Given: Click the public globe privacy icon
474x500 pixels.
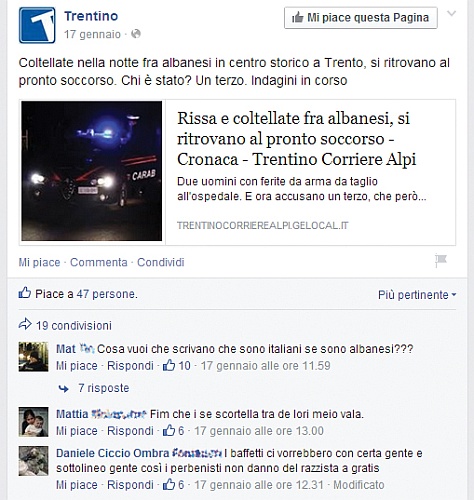Looking at the screenshot, I should tap(136, 34).
